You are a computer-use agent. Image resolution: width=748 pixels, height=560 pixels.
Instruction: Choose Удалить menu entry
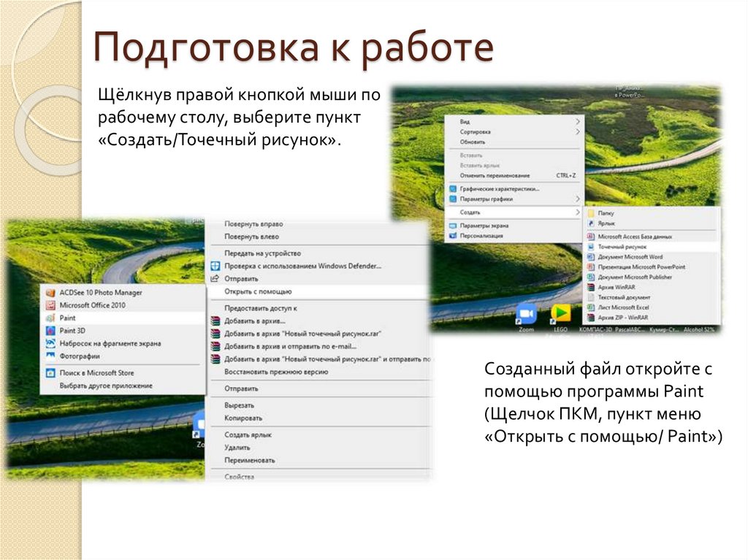coord(237,448)
